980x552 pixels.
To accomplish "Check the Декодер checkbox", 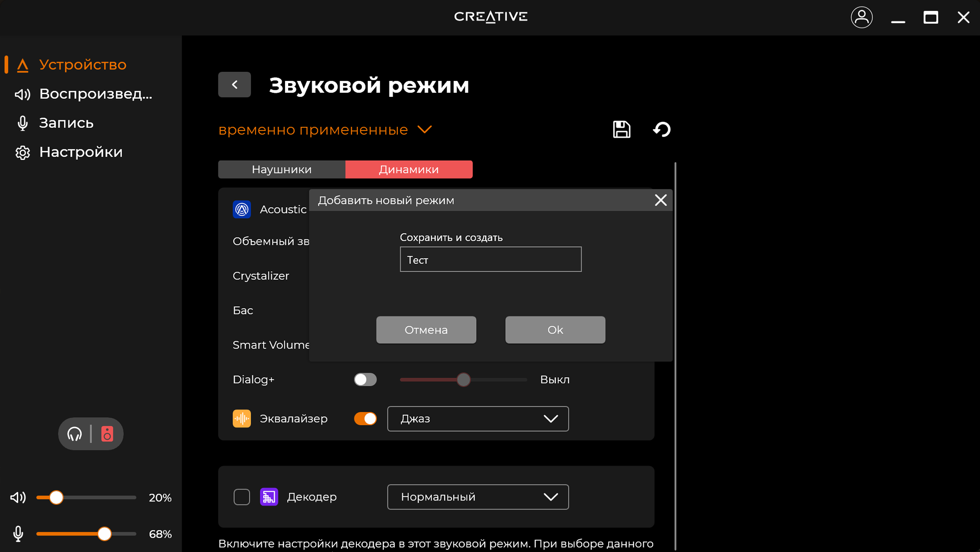I will click(242, 497).
